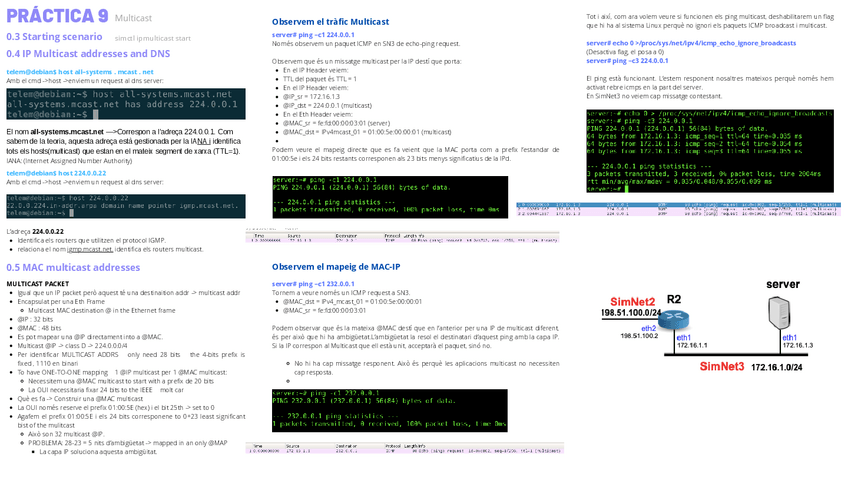Click the underlined IANA text in the paragraph
Screen dimensions: 848x477
[x=203, y=141]
